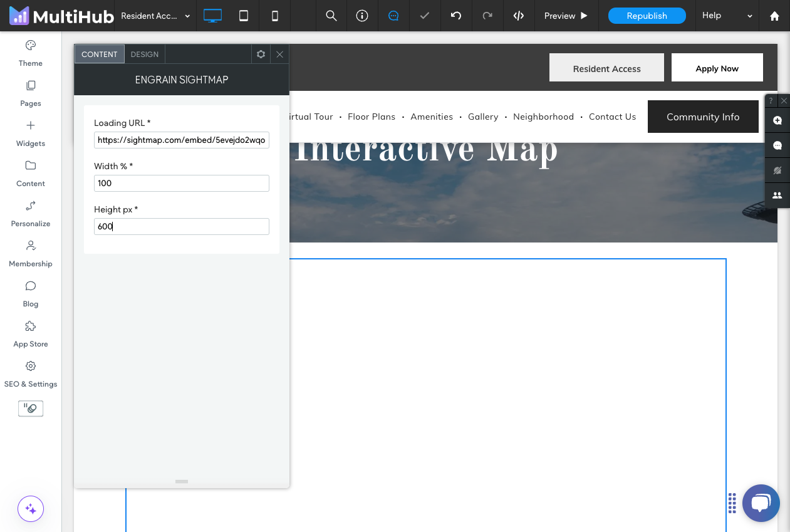790x532 pixels.
Task: Open the site info icon
Action: point(362,16)
